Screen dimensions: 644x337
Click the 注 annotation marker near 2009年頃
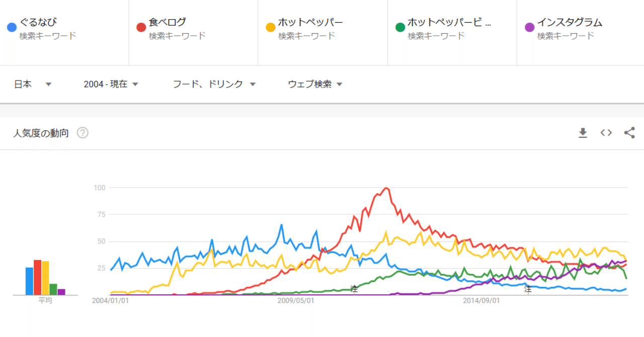click(353, 290)
